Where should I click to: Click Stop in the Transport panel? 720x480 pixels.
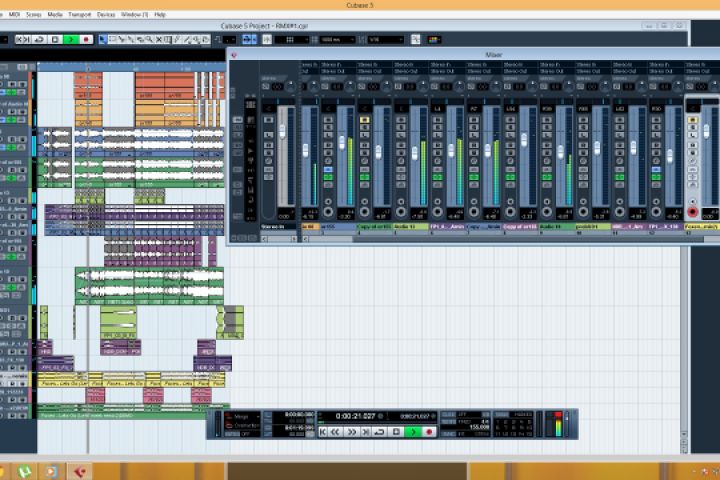(x=396, y=432)
